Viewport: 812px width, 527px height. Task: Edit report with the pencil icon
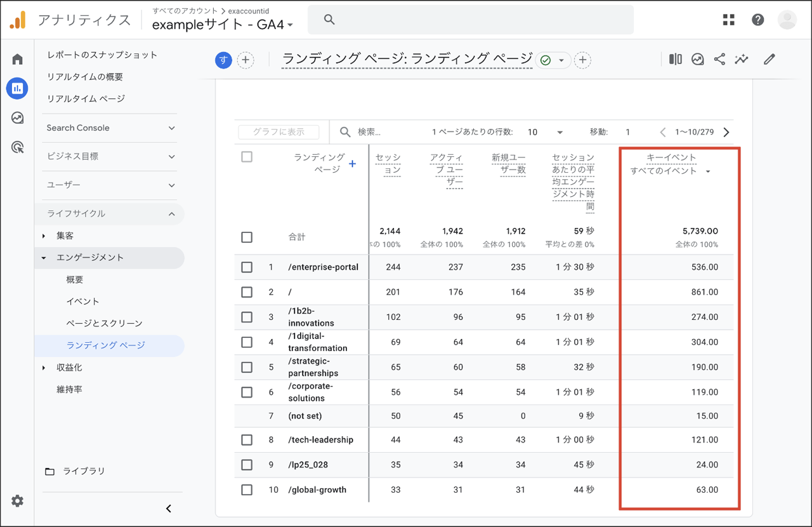tap(769, 59)
